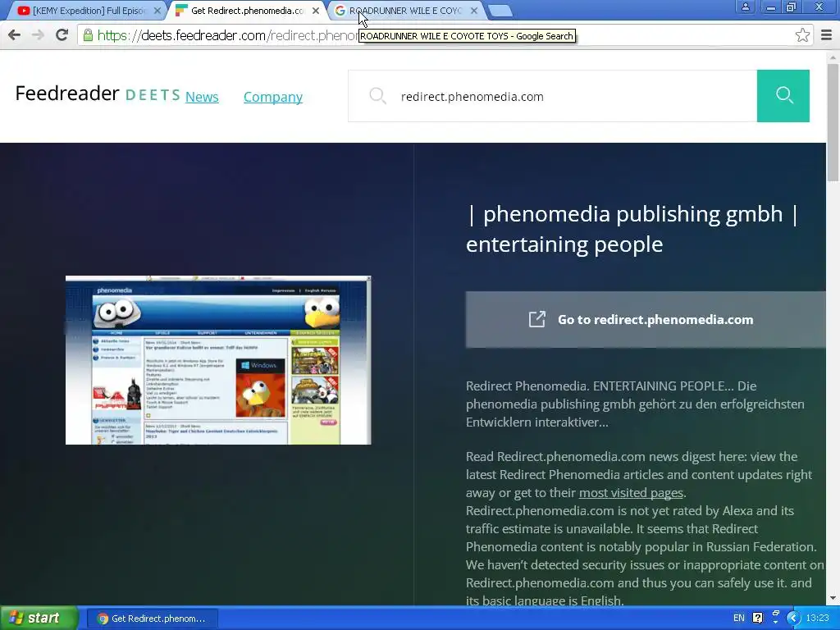
Task: Click Go to redirect.phenomedia.com button
Action: pyautogui.click(x=646, y=320)
